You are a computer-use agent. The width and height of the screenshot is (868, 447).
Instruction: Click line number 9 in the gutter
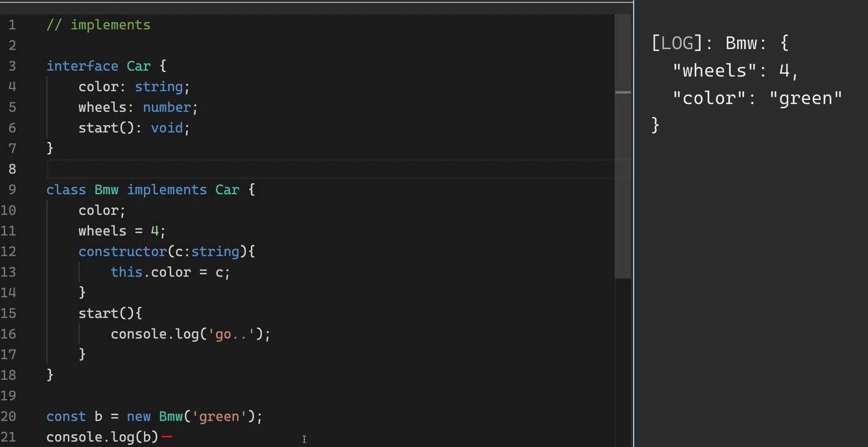(x=12, y=190)
